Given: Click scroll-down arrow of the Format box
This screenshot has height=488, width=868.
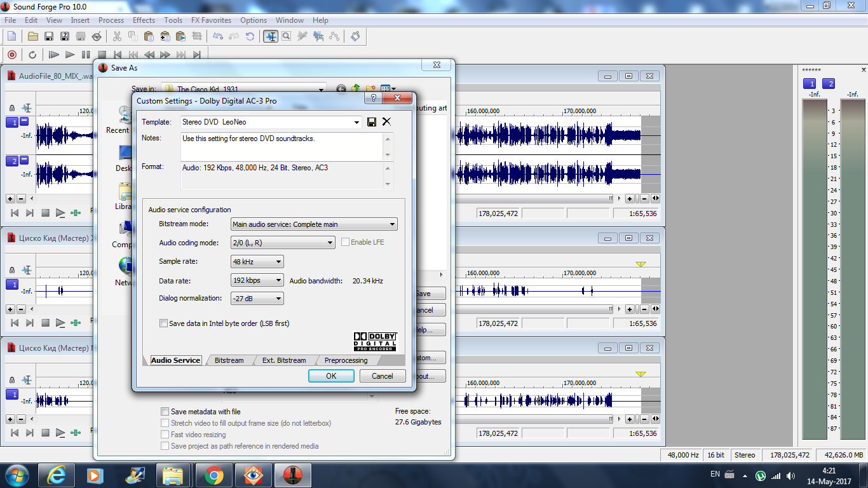Looking at the screenshot, I should tap(389, 184).
